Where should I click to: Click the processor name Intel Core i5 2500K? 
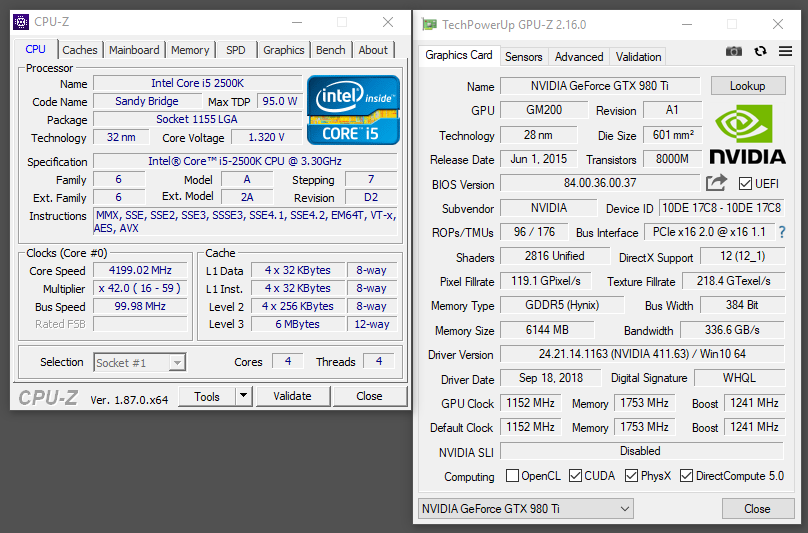coord(197,83)
